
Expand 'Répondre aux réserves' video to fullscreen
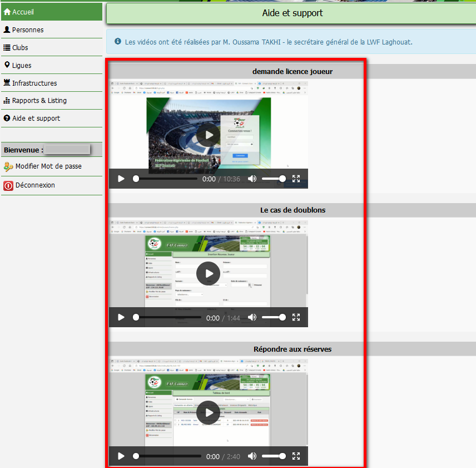coord(296,456)
